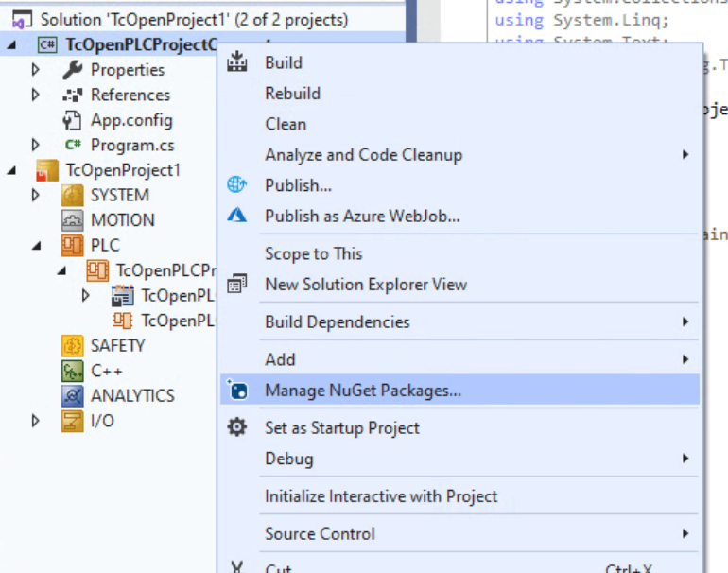Image resolution: width=728 pixels, height=573 pixels.
Task: Select the C++ tree label
Action: pyautogui.click(x=107, y=371)
